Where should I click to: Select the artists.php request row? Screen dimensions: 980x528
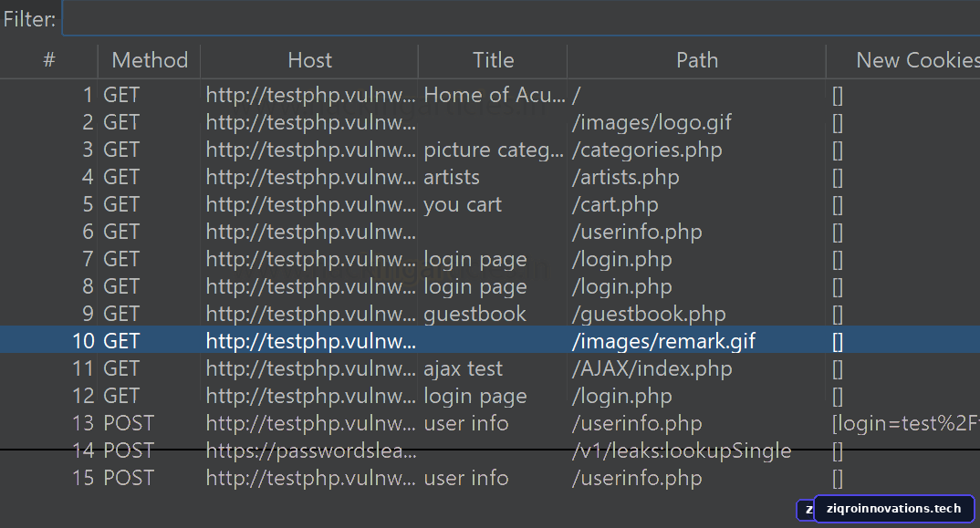tap(490, 178)
